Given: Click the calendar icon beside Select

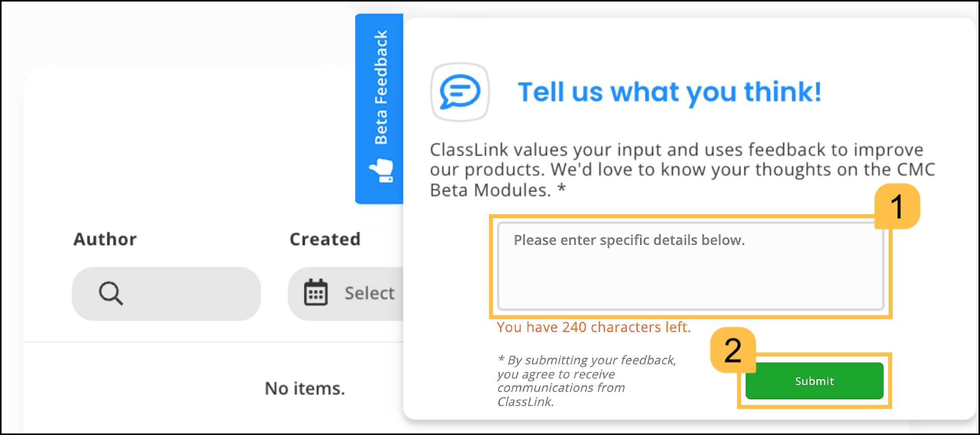Looking at the screenshot, I should tap(316, 293).
